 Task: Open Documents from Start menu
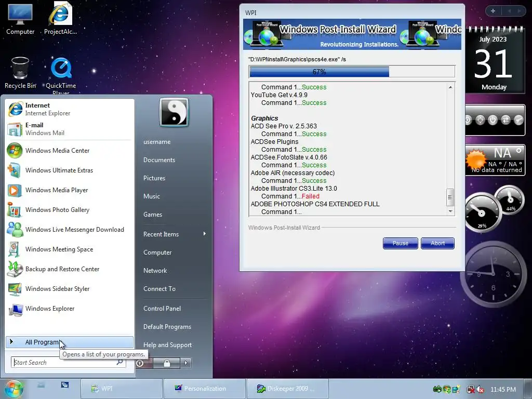159,160
